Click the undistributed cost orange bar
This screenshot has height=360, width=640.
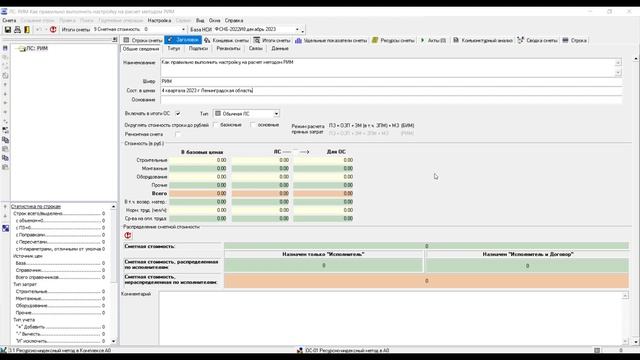(426, 281)
